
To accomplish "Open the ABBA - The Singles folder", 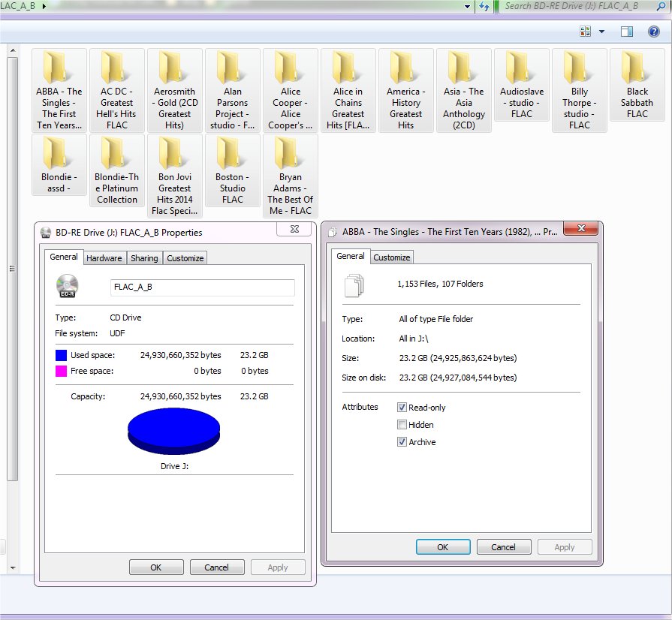I will pos(59,90).
